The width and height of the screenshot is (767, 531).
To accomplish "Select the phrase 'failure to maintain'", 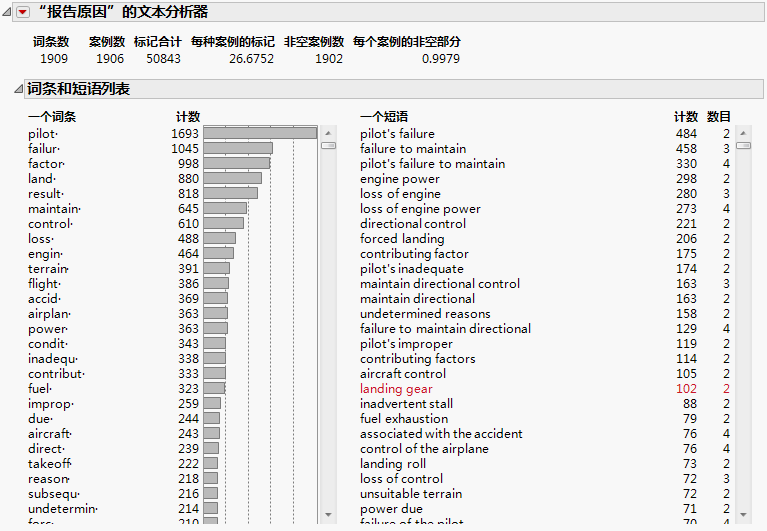I will 413,149.
